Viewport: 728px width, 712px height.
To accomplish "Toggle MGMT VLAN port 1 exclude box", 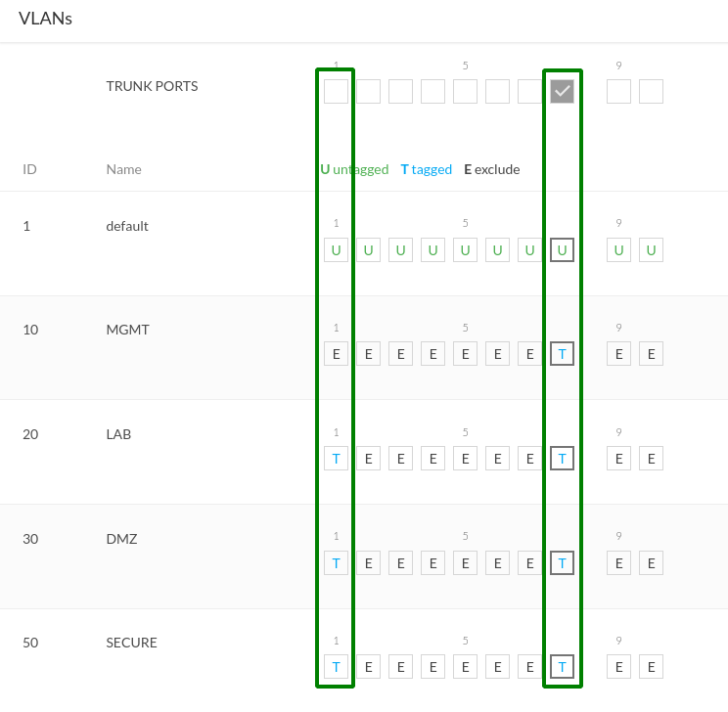I will click(x=336, y=354).
